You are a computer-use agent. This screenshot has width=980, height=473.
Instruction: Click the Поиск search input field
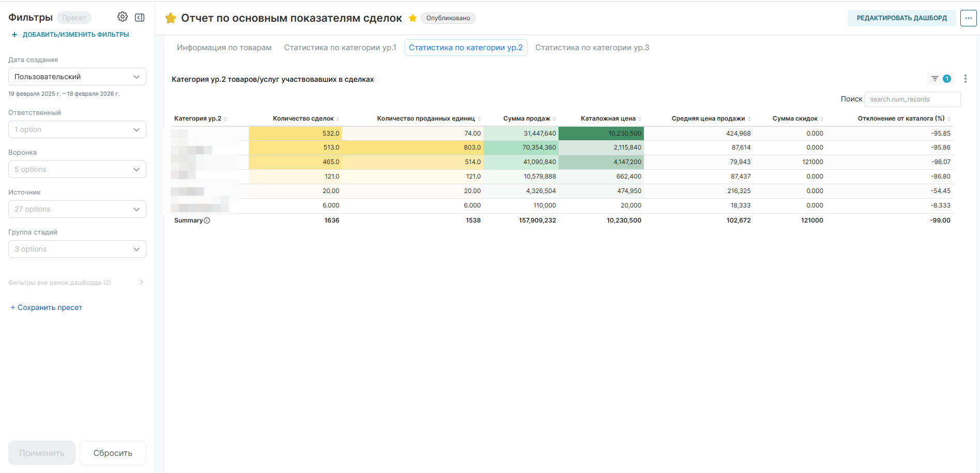tap(912, 99)
